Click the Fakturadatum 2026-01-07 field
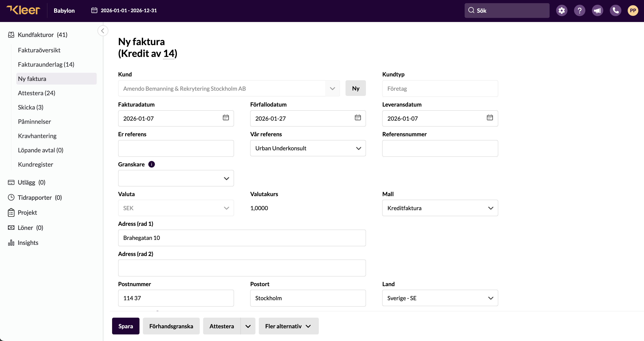This screenshot has height=341, width=644. [176, 118]
